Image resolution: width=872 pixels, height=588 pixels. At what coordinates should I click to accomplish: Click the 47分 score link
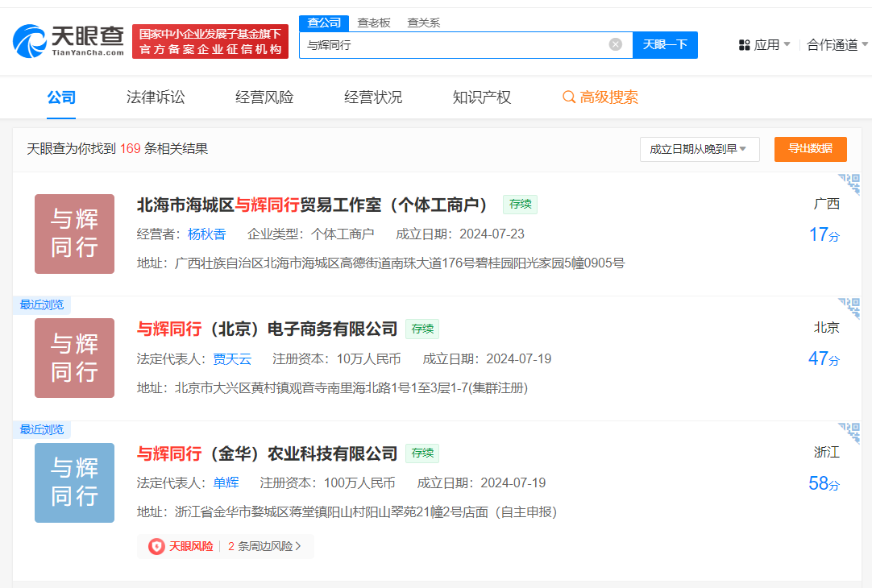pyautogui.click(x=824, y=358)
